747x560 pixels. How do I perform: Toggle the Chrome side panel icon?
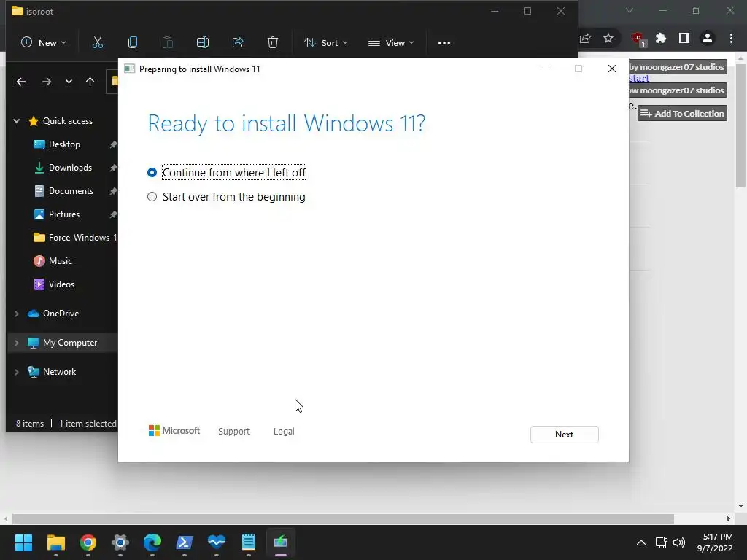tap(684, 38)
